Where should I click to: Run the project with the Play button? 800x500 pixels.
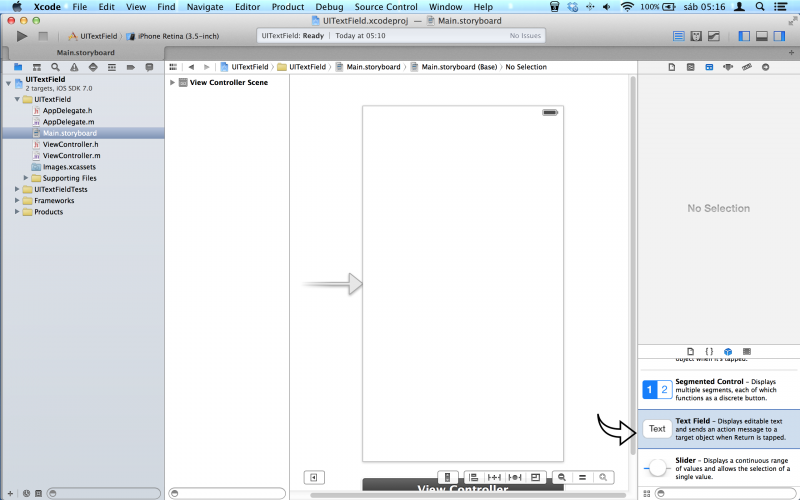[21, 36]
